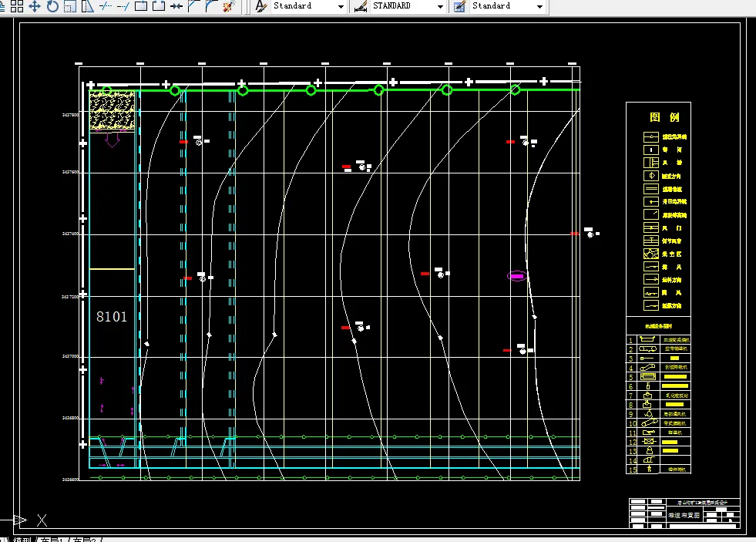Expand the table style Standard dropdown
Image resolution: width=756 pixels, height=542 pixels.
click(539, 6)
